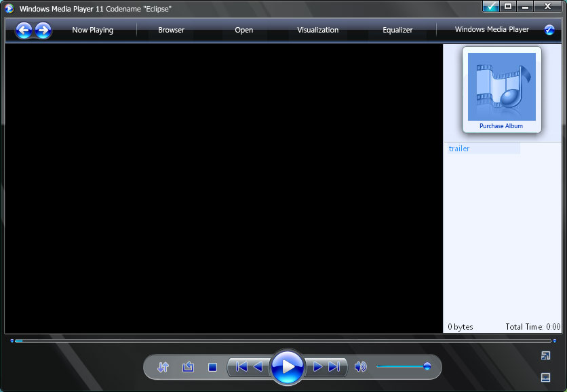Adjust the volume slider handle
567x392 pixels.
[x=427, y=366]
